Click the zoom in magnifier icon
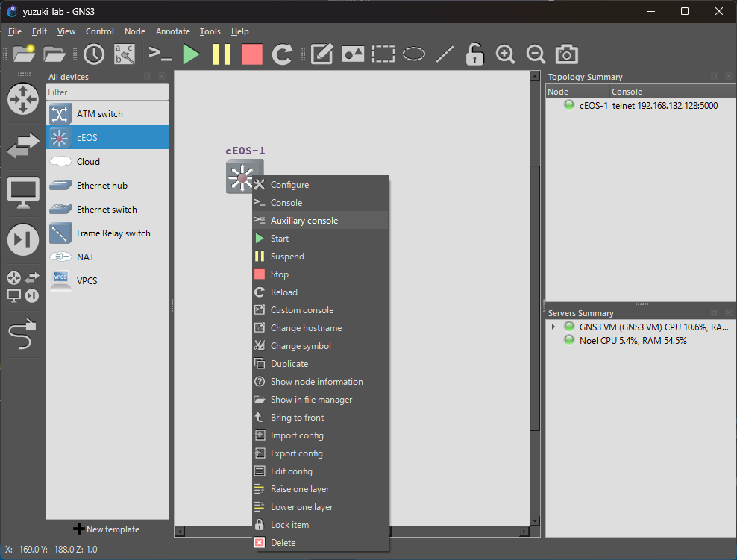The image size is (737, 560). (505, 54)
